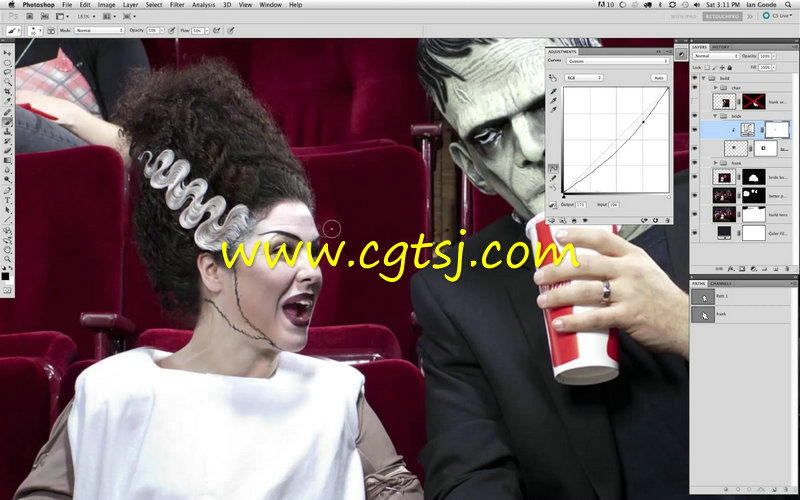Click the add layer mask icon in Layers

[x=742, y=268]
